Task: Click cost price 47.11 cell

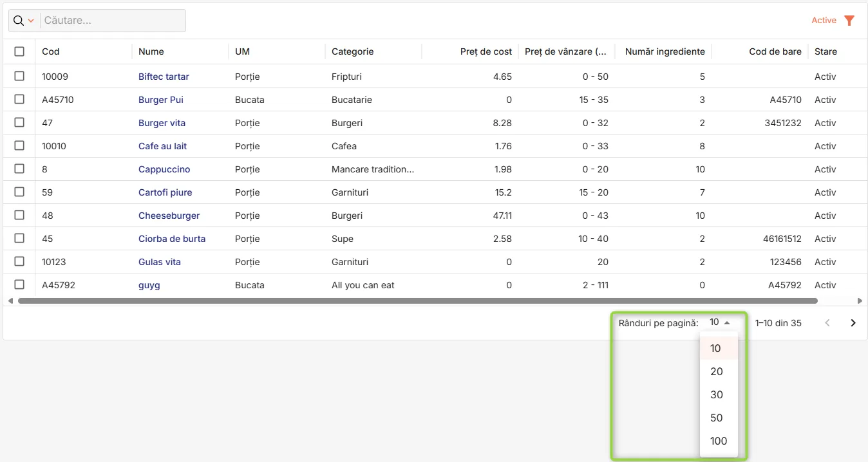Action: click(502, 216)
